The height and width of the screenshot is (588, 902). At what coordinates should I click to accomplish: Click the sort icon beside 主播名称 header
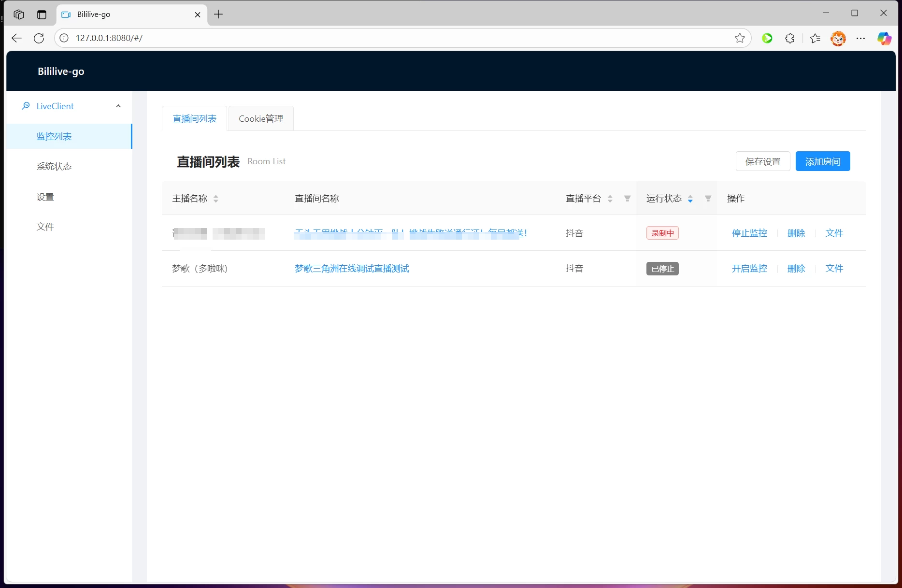tap(215, 198)
